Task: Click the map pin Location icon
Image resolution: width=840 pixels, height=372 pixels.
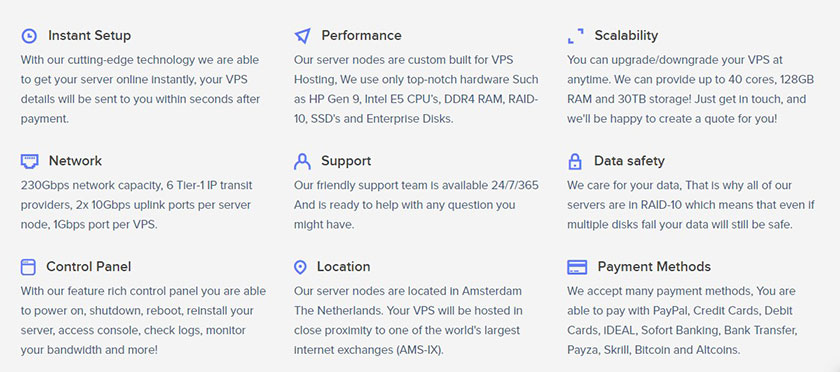Action: 301,267
